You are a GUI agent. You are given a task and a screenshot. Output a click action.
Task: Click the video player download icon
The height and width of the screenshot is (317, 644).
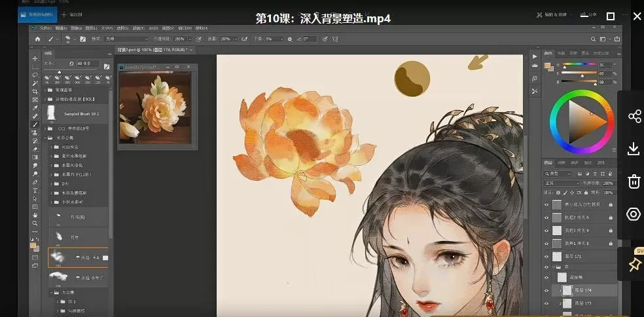pyautogui.click(x=634, y=149)
